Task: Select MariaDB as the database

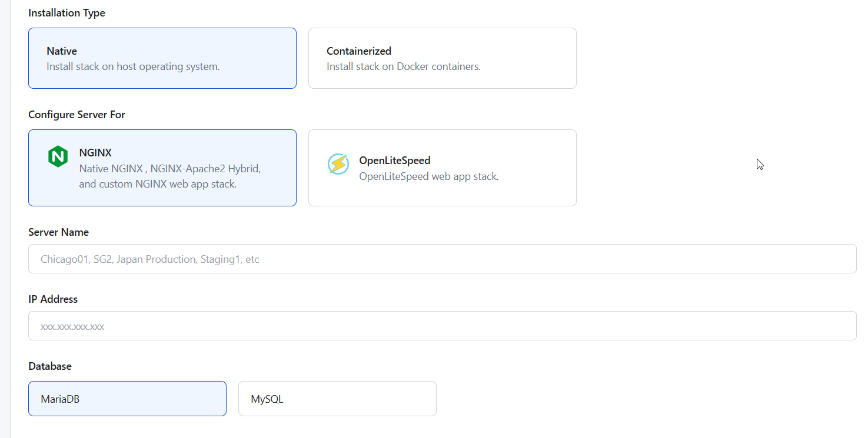Action: [x=127, y=399]
